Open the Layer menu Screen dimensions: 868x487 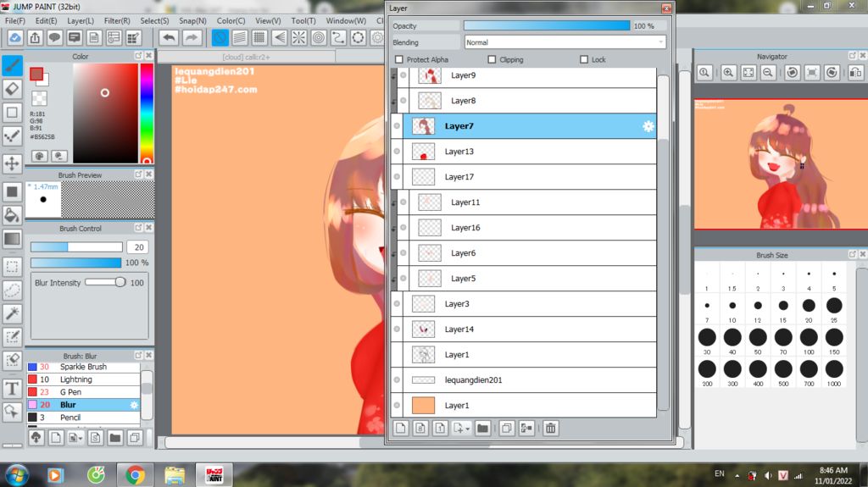81,20
